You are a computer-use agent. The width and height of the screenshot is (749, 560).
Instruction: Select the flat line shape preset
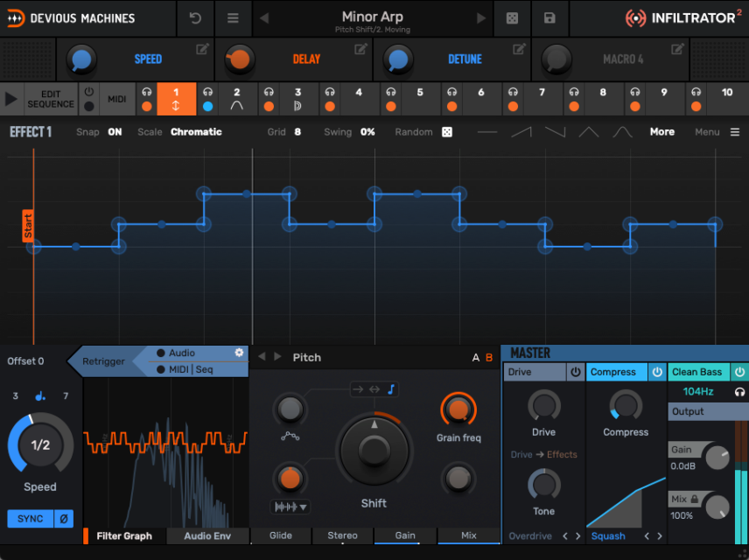(487, 132)
